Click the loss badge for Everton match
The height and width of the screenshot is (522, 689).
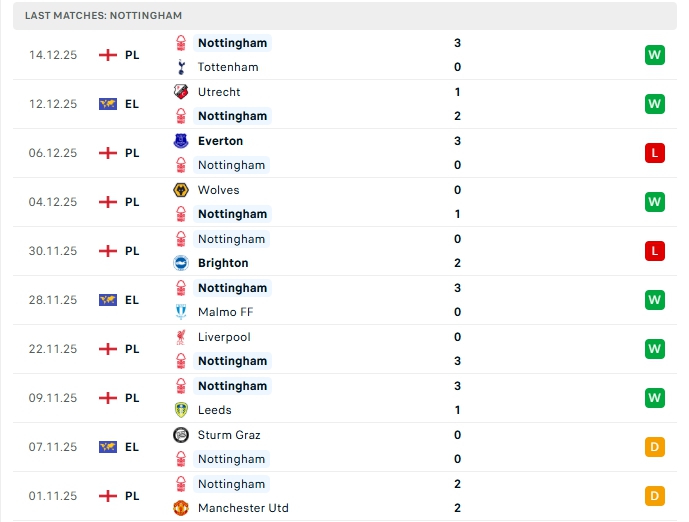(655, 153)
